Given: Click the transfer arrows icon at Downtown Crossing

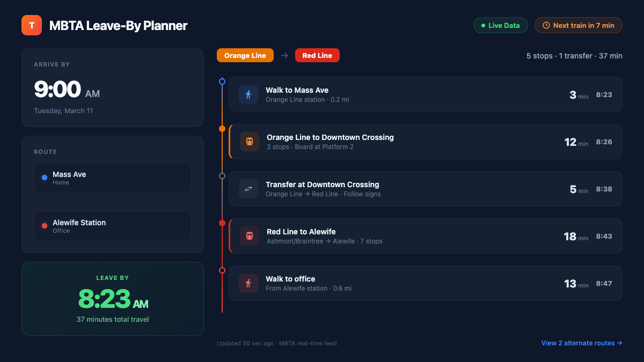Looking at the screenshot, I should click(x=248, y=189).
